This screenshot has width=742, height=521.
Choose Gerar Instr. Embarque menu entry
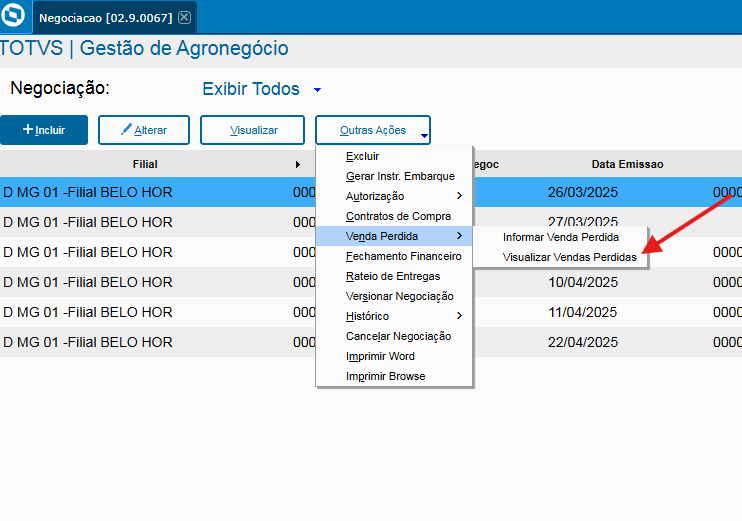394,176
